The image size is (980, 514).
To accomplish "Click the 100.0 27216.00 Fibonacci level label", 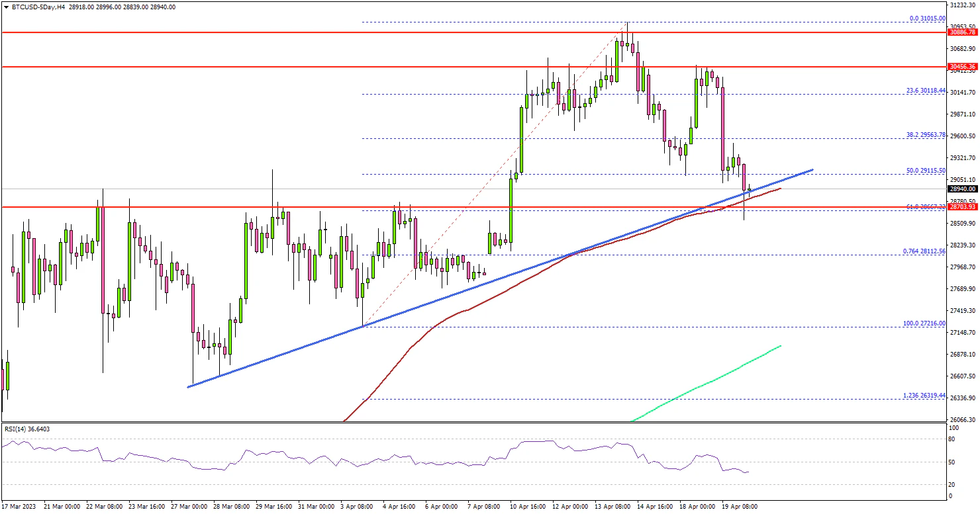I will coord(924,323).
